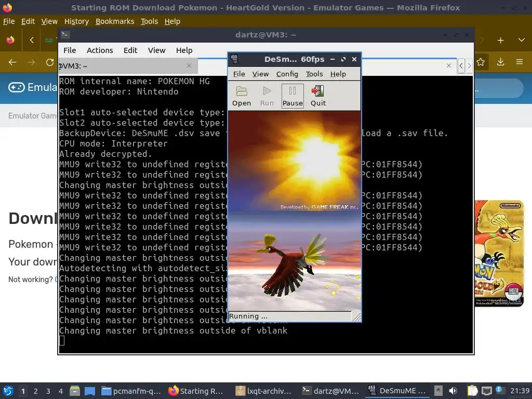Image resolution: width=532 pixels, height=399 pixels.
Task: Click the Not working? text on page
Action: pyautogui.click(x=31, y=280)
